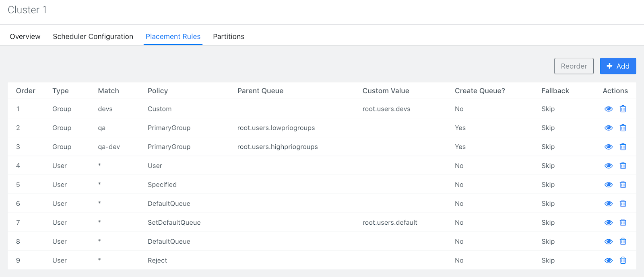The height and width of the screenshot is (277, 644).
Task: Click the Add button
Action: tap(617, 66)
